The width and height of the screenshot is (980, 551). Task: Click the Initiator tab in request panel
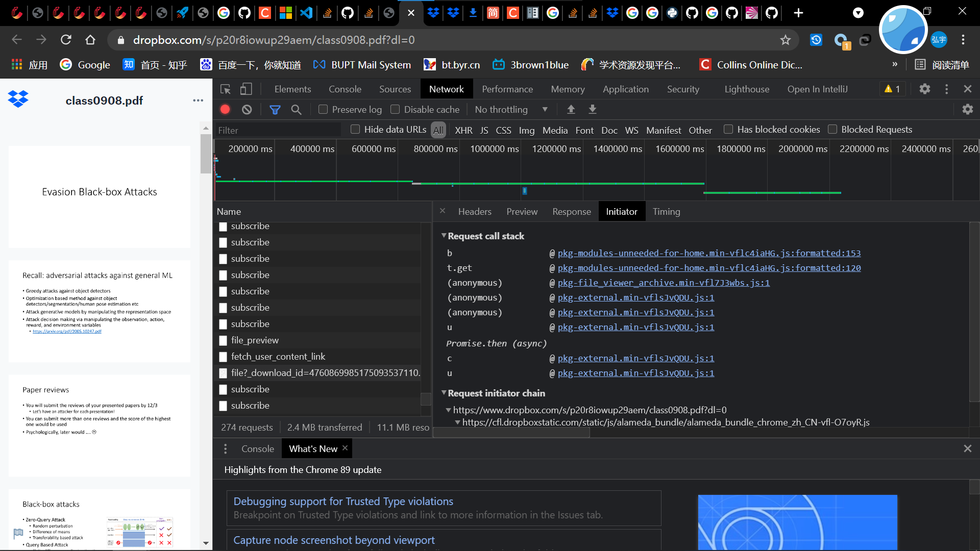(x=621, y=211)
